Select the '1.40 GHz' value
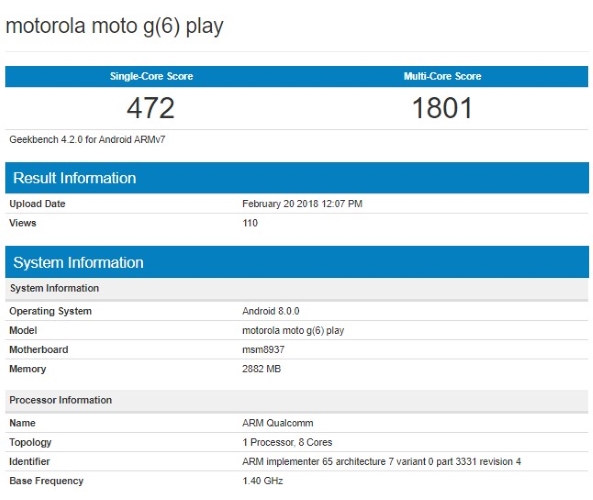593x500 pixels. (x=262, y=481)
